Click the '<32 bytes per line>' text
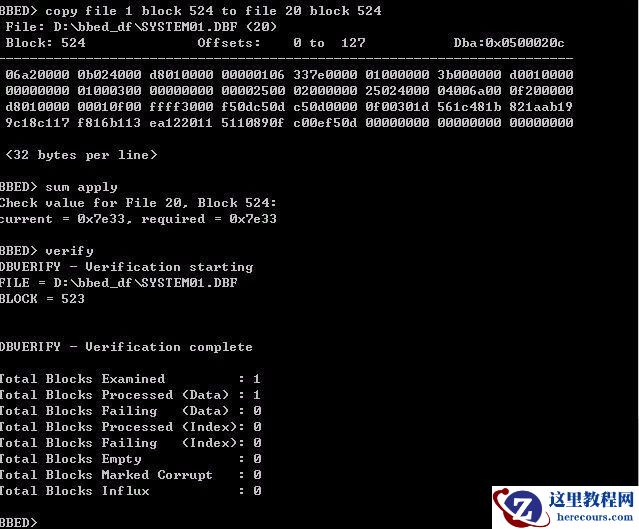 click(81, 154)
